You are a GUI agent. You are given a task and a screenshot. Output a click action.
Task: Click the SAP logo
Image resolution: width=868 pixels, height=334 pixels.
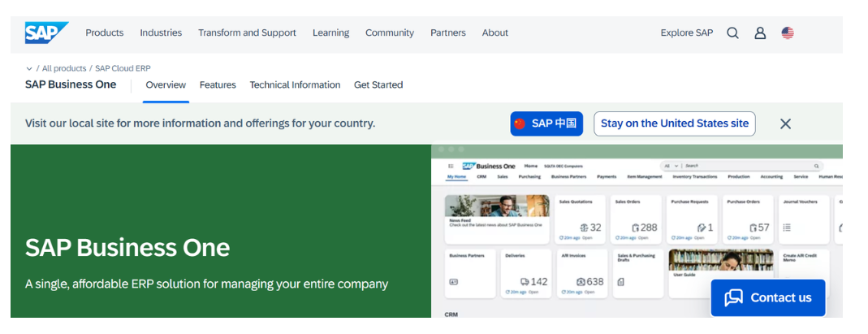pos(45,33)
